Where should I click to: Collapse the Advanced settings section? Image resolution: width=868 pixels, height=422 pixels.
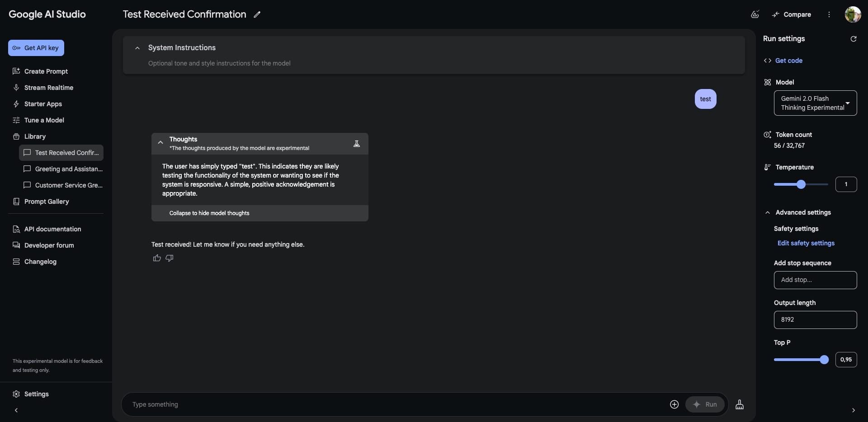coord(769,212)
